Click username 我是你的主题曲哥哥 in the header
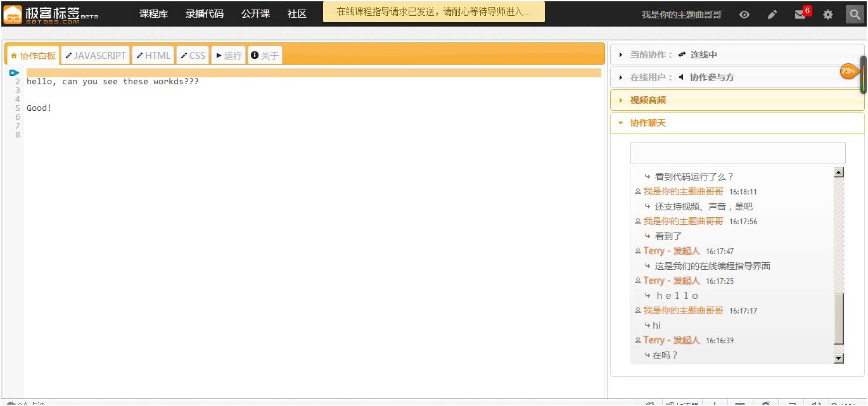Viewport: 868px width, 406px height. 682,15
